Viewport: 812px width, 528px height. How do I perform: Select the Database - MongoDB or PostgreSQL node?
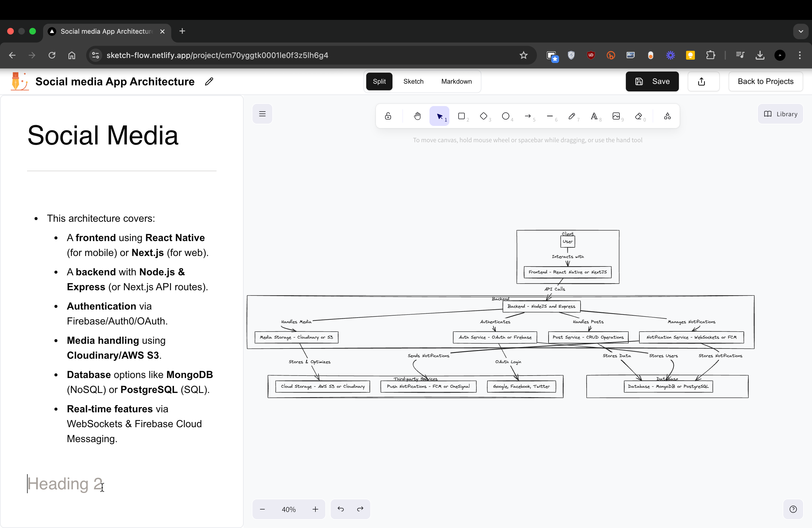pos(668,386)
